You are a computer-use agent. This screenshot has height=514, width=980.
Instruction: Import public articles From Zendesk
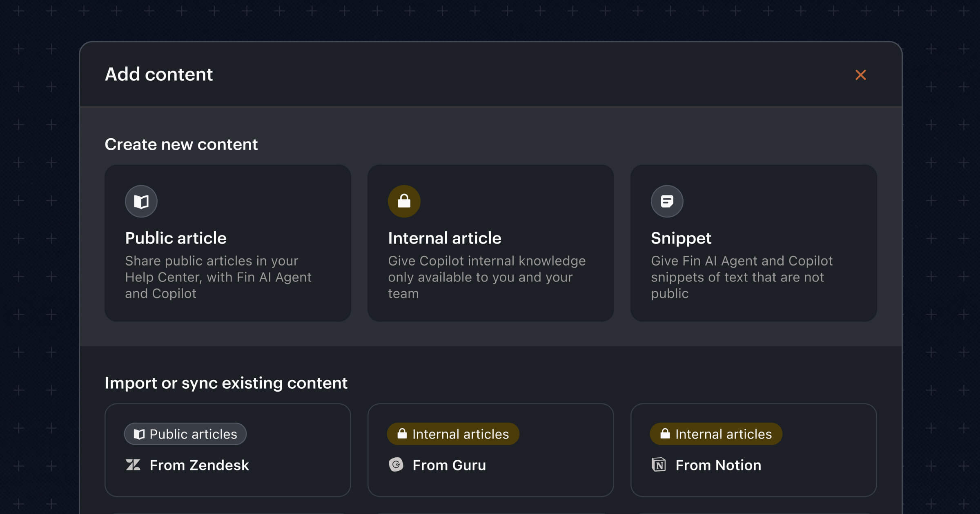coord(228,450)
